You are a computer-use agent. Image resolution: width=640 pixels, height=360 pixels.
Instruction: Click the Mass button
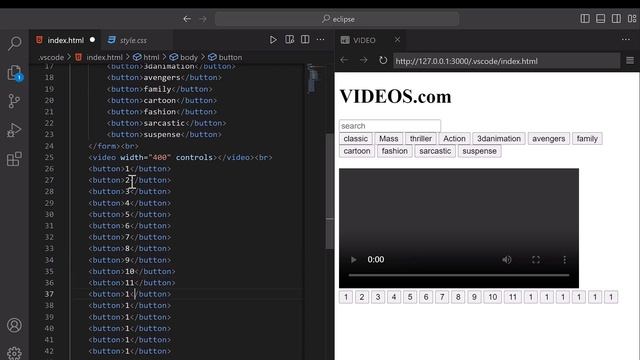coord(389,139)
